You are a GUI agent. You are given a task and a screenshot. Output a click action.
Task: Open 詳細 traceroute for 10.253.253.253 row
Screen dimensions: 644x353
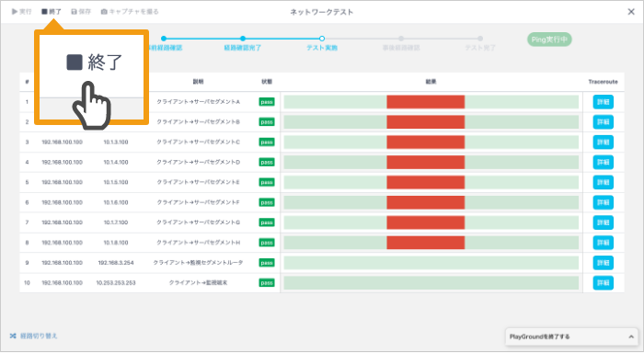point(603,283)
